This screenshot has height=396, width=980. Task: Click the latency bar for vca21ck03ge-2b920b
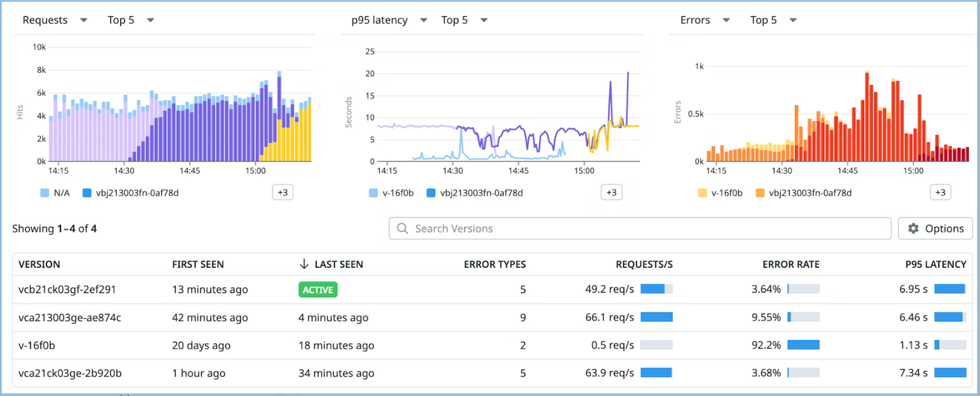pos(951,373)
